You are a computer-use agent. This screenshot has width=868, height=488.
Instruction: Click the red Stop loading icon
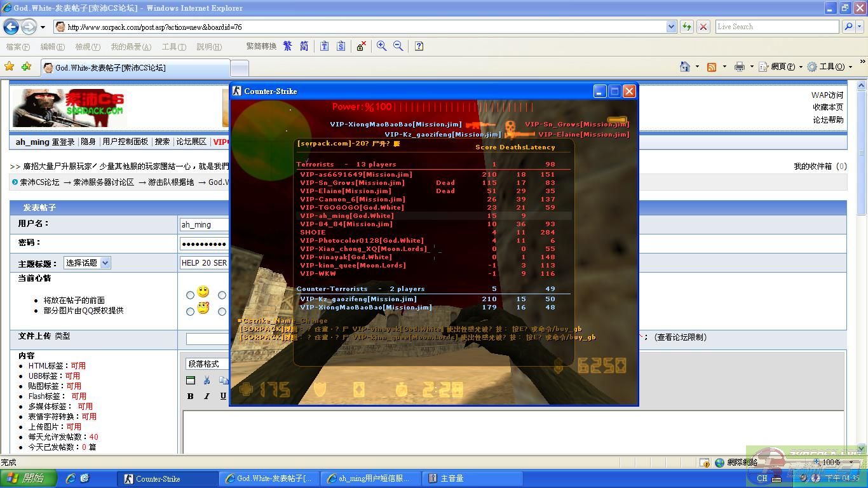[703, 27]
